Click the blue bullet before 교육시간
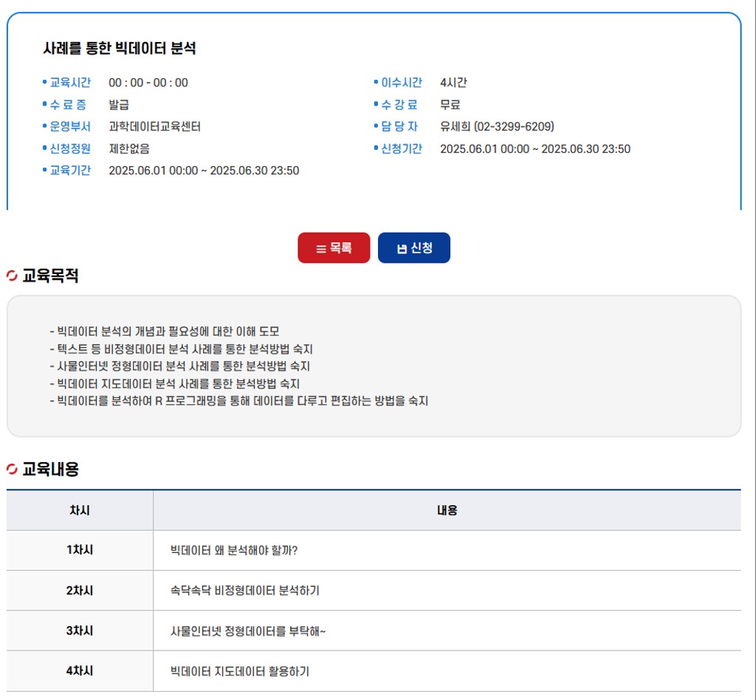Viewport: 756px width, 700px height. click(x=44, y=83)
